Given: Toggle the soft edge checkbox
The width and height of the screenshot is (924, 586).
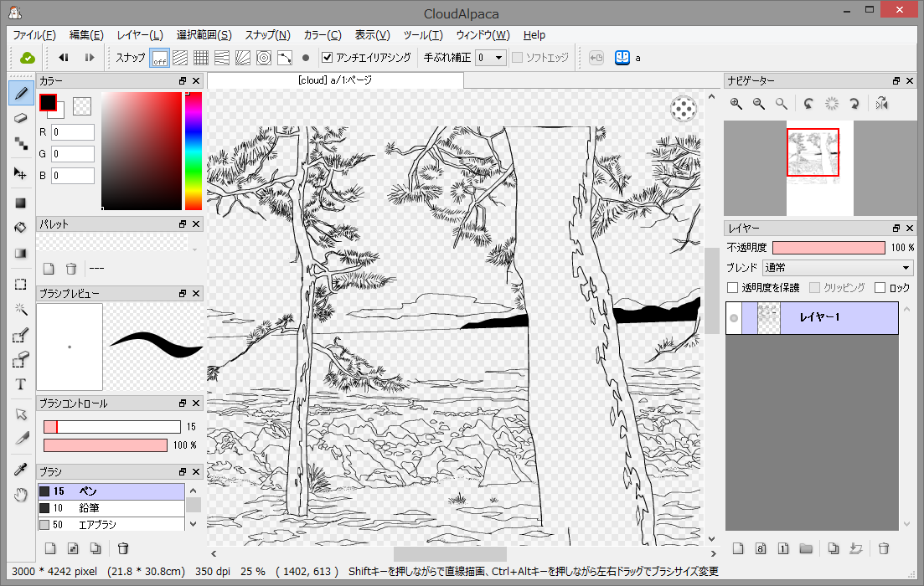Looking at the screenshot, I should pyautogui.click(x=518, y=58).
